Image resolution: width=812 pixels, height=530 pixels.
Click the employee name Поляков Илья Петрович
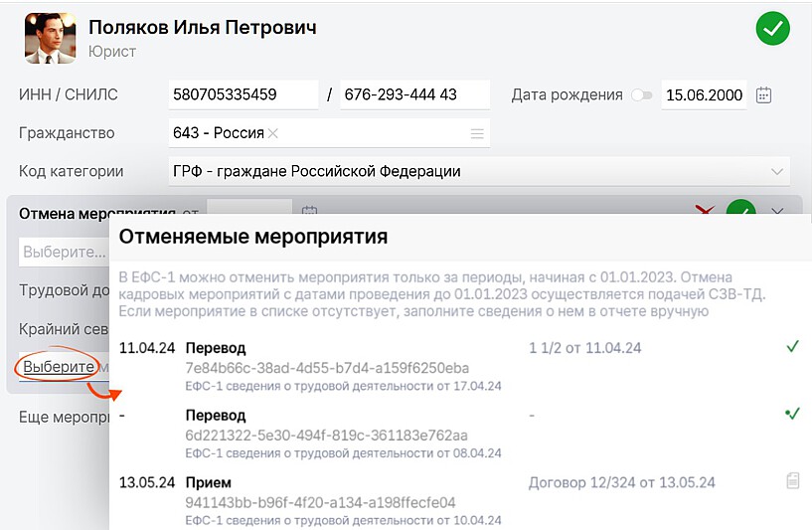point(203,28)
